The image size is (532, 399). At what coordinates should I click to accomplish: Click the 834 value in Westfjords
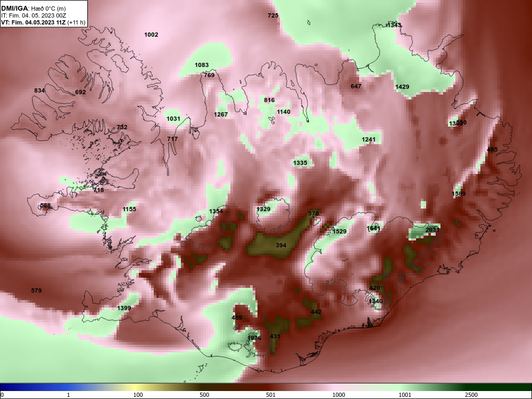40,90
